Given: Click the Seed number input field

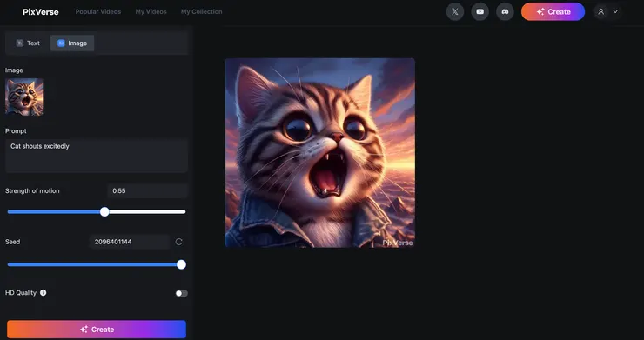Looking at the screenshot, I should coord(130,242).
